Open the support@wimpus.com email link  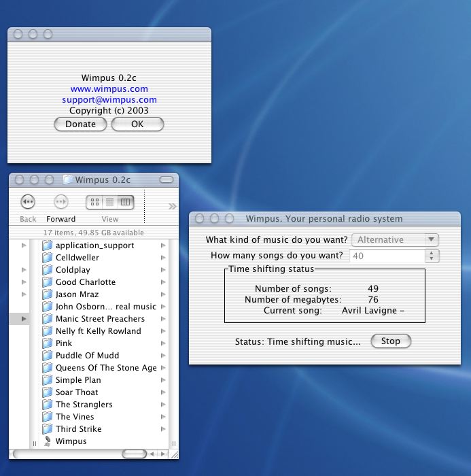[x=109, y=99]
